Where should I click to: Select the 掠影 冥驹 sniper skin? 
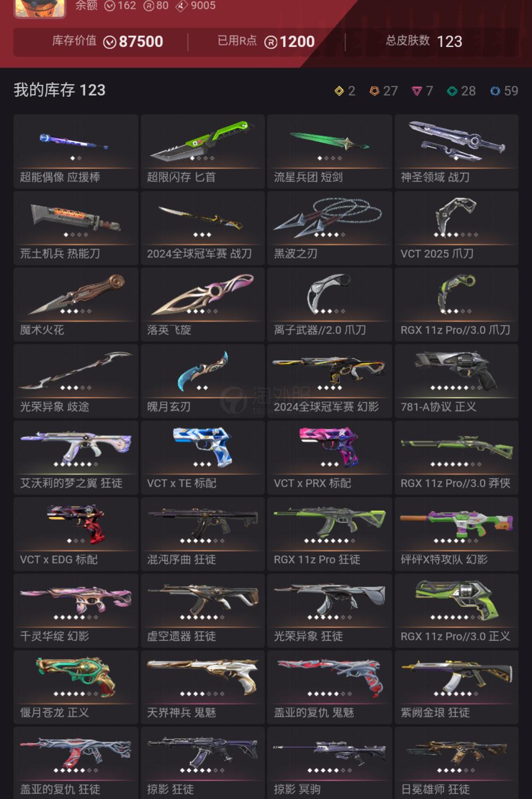pos(329,763)
